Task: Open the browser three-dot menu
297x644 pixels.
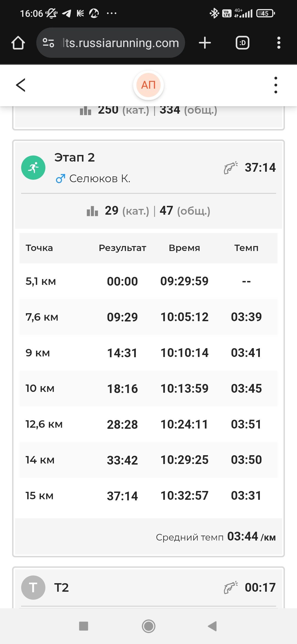Action: coord(279,43)
